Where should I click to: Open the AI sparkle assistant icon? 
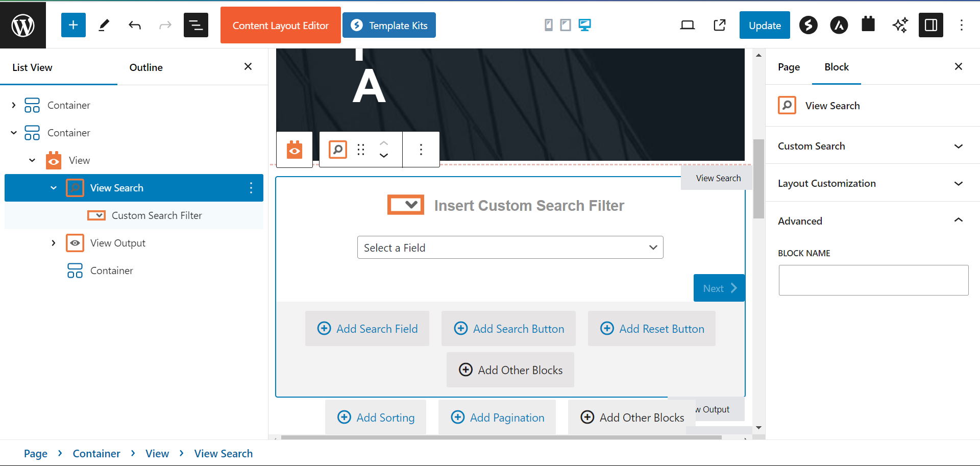(x=900, y=25)
